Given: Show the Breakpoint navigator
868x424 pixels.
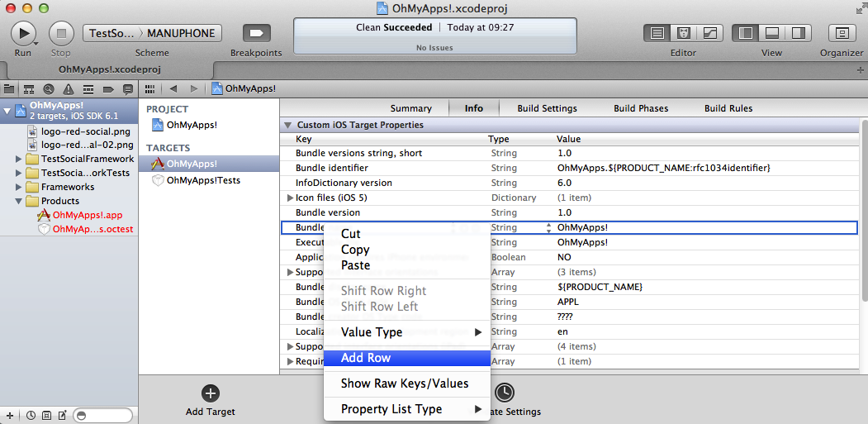Looking at the screenshot, I should [108, 88].
